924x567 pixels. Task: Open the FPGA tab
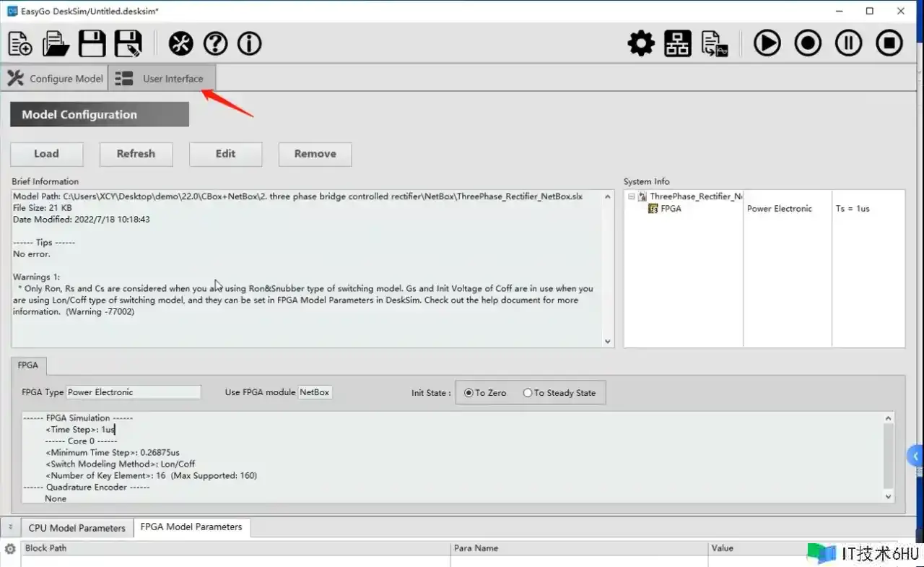point(28,365)
